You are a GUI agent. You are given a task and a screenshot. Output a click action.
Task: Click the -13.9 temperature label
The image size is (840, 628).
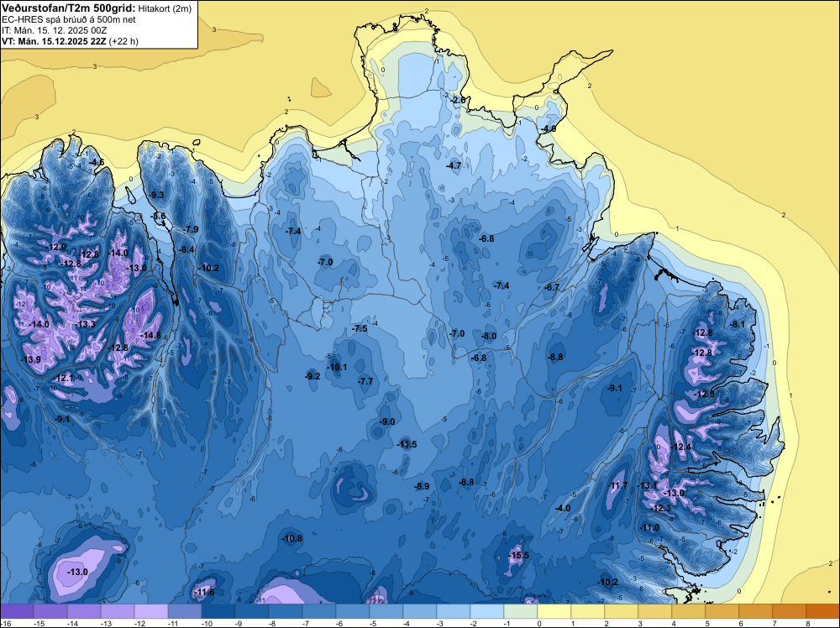point(30,360)
